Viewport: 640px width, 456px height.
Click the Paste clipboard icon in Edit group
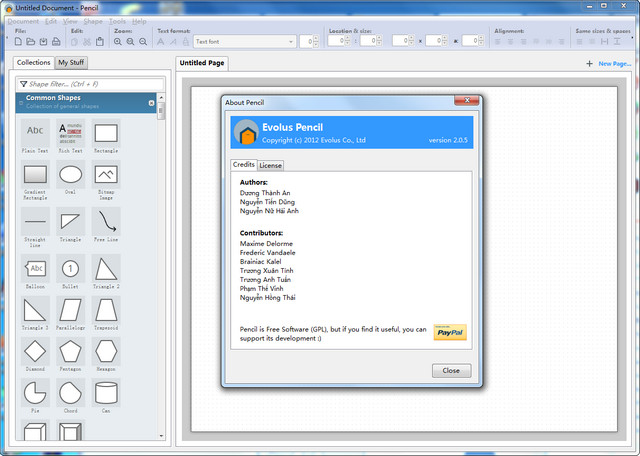click(x=100, y=41)
